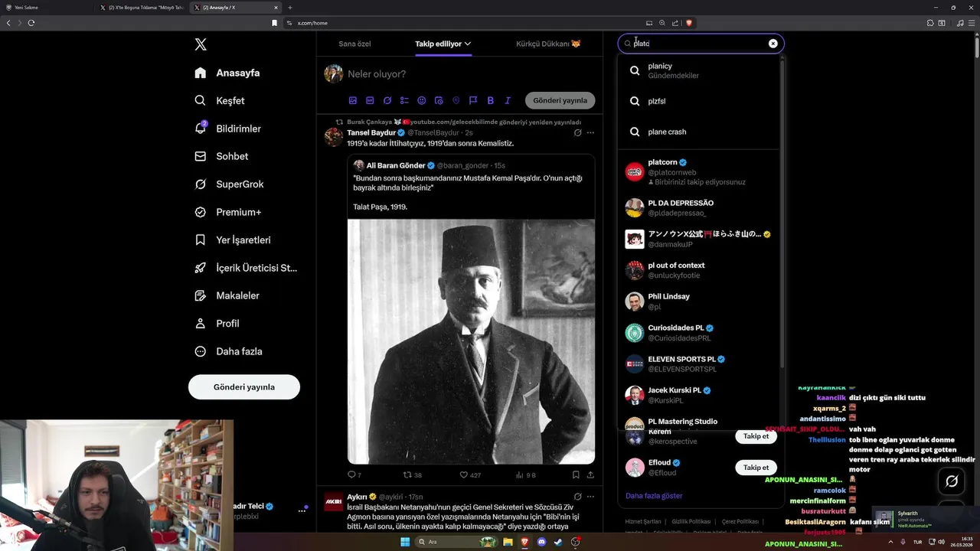Open the Curiosidades PL account result

699,332
